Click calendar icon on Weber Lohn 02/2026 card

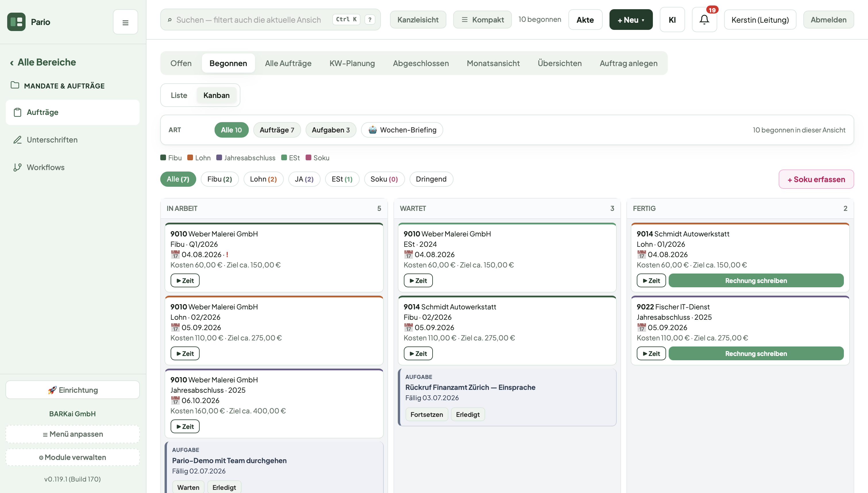click(x=175, y=328)
